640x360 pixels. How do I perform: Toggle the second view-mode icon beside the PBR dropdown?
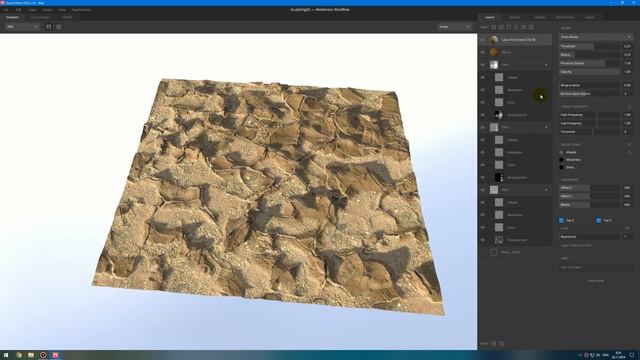point(59,27)
